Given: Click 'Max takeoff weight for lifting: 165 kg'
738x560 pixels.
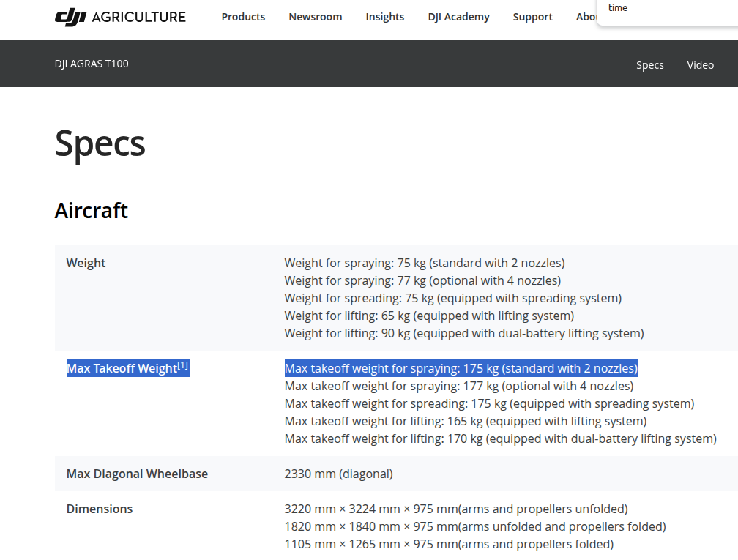Looking at the screenshot, I should click(x=466, y=421).
